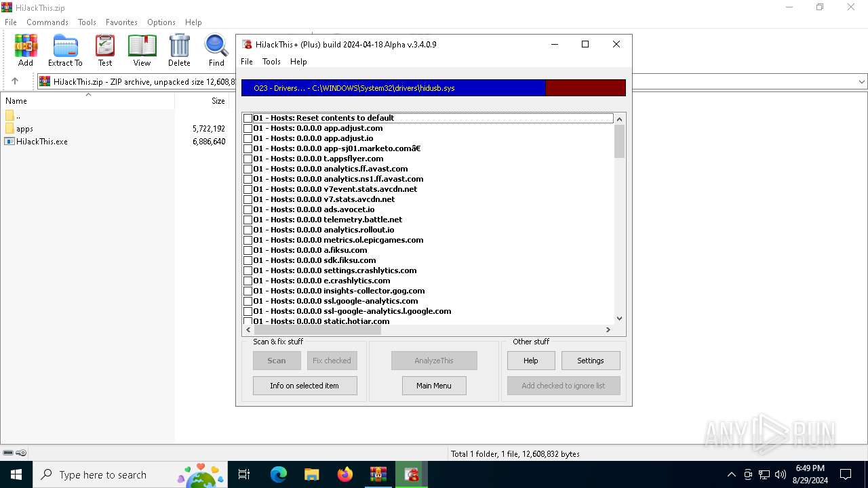Click the taskbar search box
868x488 pixels.
coord(129,474)
